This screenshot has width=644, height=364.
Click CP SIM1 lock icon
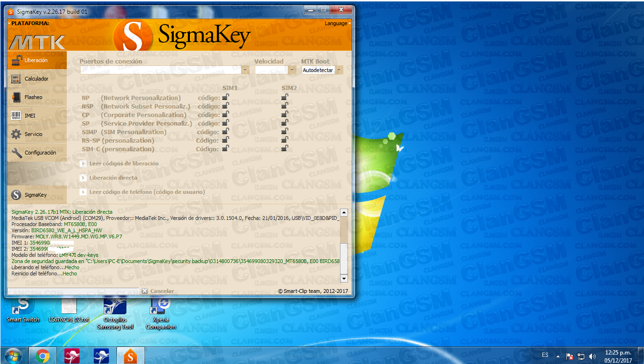pos(226,115)
